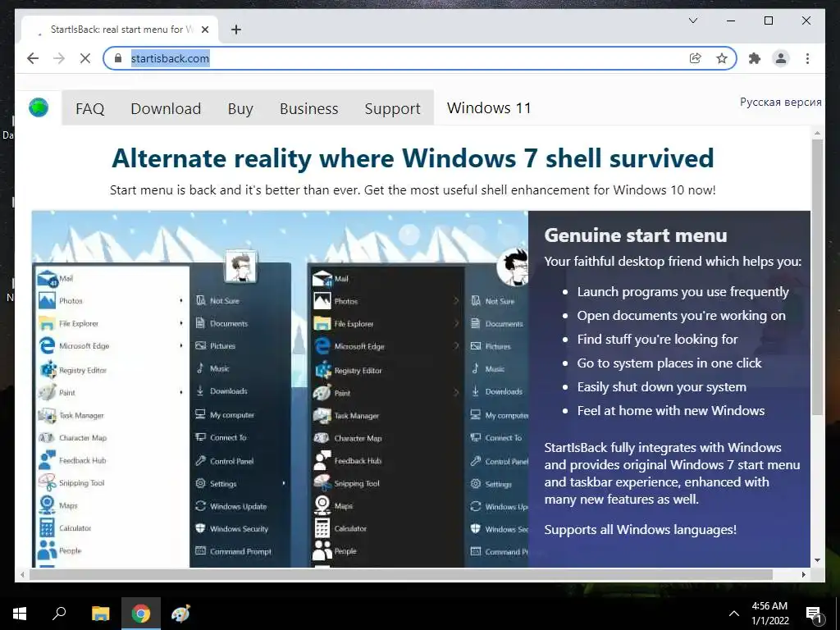Image resolution: width=840 pixels, height=630 pixels.
Task: Click Microsoft Edge chevron in the dark start menu
Action: [x=456, y=346]
